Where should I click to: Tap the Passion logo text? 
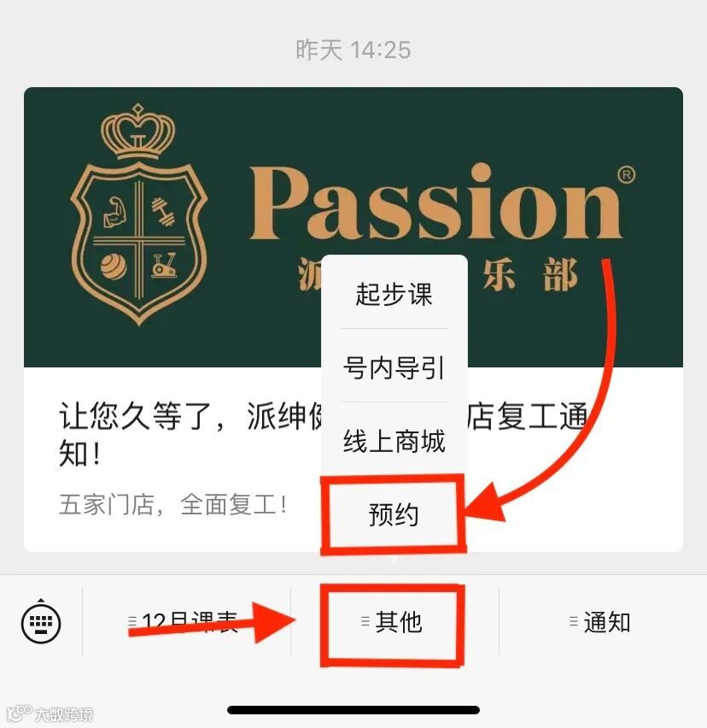(x=436, y=203)
